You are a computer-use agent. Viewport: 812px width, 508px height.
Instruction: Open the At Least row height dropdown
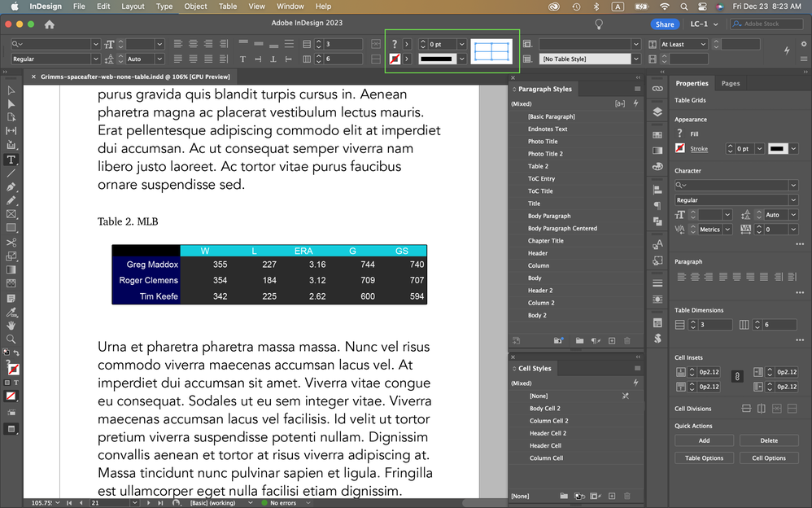click(703, 45)
